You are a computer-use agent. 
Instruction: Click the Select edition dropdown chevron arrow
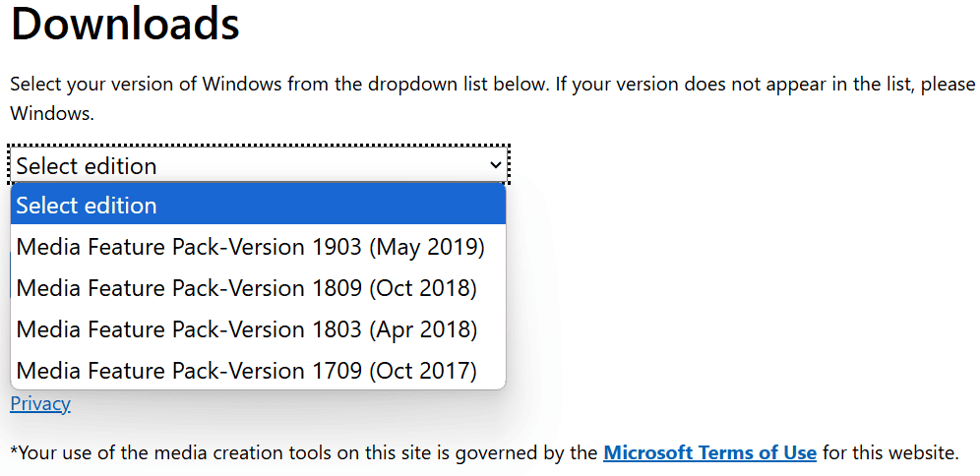495,165
